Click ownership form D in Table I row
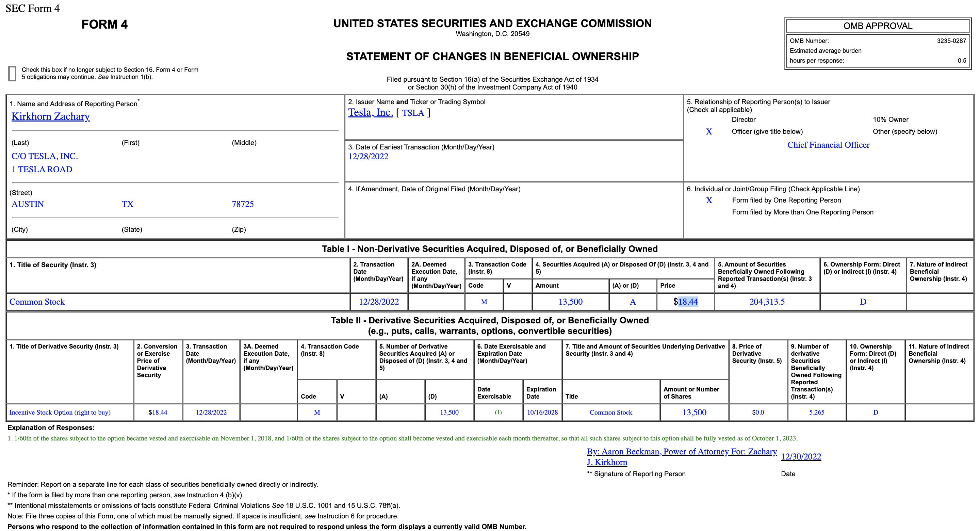Viewport: 980px width, 531px height. click(863, 302)
